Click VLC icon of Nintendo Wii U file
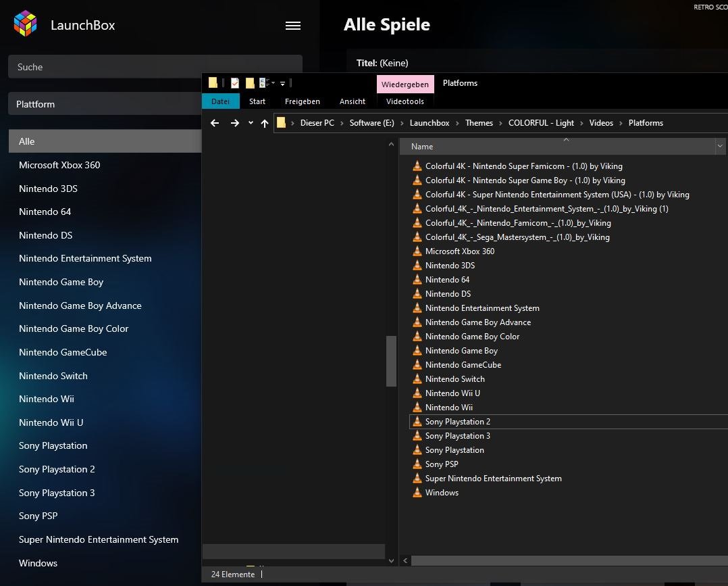Screen dimensions: 728x586 417,393
